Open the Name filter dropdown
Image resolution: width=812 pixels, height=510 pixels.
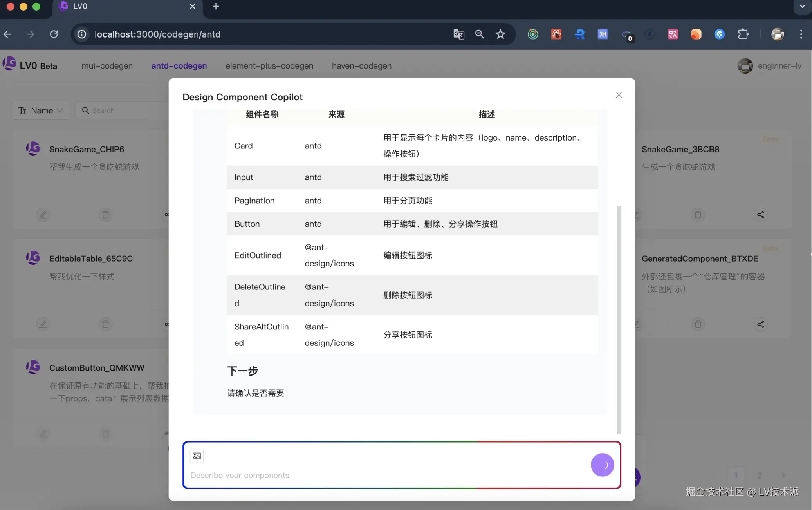[x=41, y=110]
